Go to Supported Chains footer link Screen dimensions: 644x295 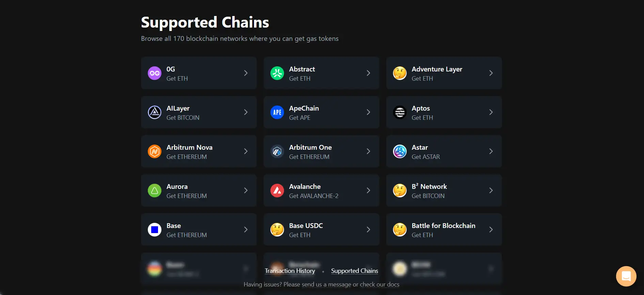point(355,271)
